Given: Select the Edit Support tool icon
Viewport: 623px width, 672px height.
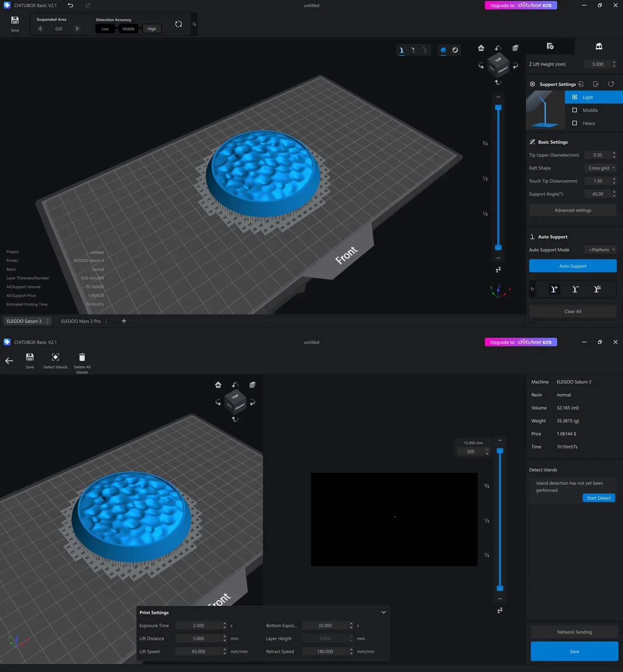Looking at the screenshot, I should tap(597, 289).
